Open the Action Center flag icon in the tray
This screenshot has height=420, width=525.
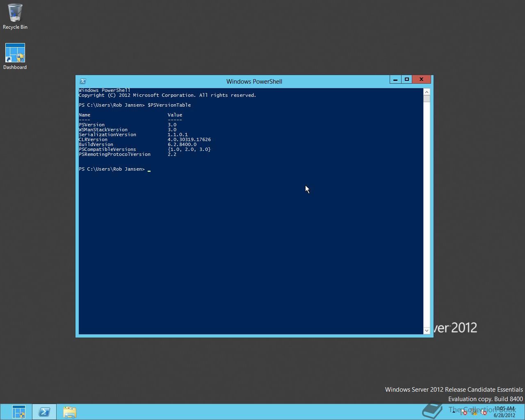tap(464, 412)
